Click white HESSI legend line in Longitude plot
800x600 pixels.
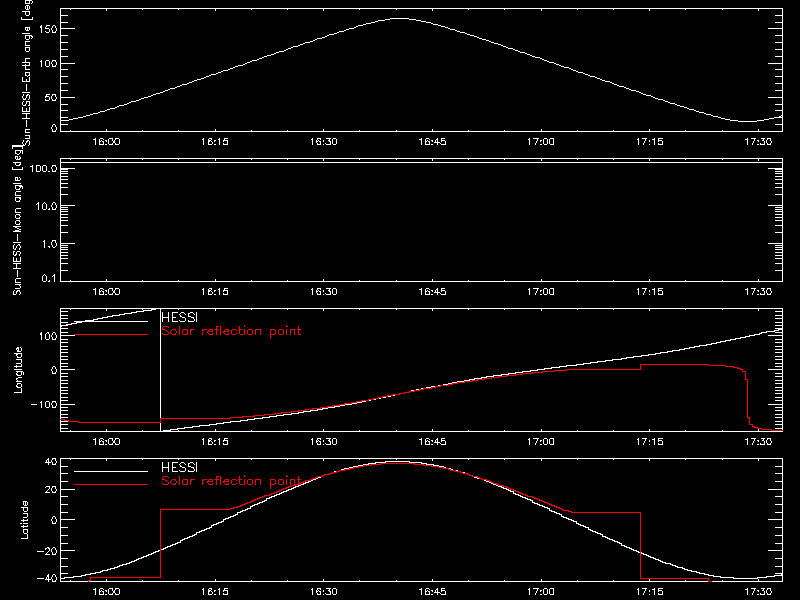point(111,321)
